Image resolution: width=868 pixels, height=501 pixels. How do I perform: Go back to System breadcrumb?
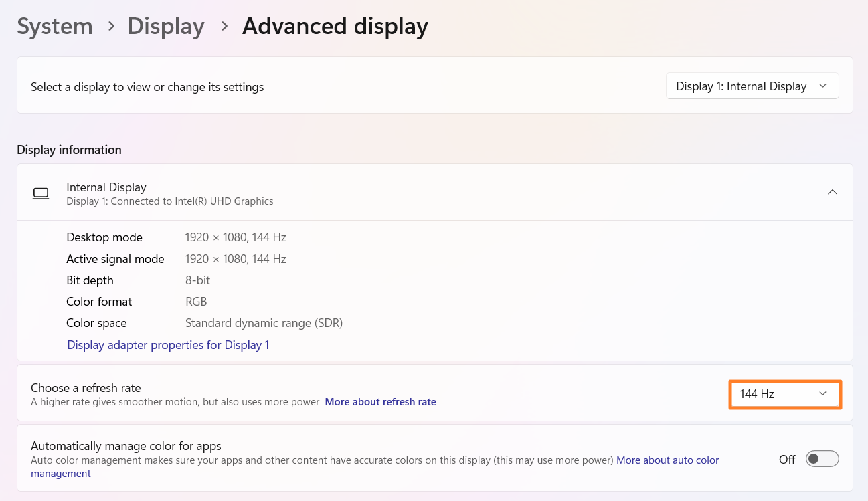click(55, 27)
